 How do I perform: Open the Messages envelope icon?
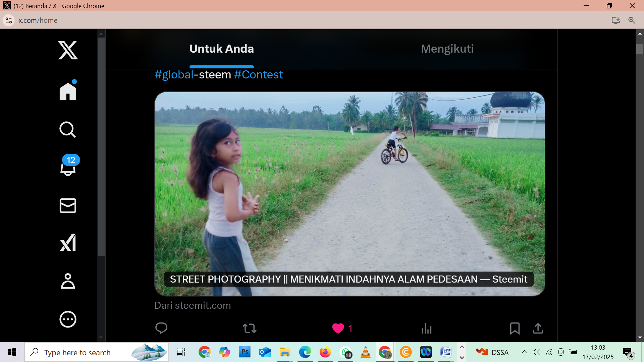pyautogui.click(x=68, y=205)
